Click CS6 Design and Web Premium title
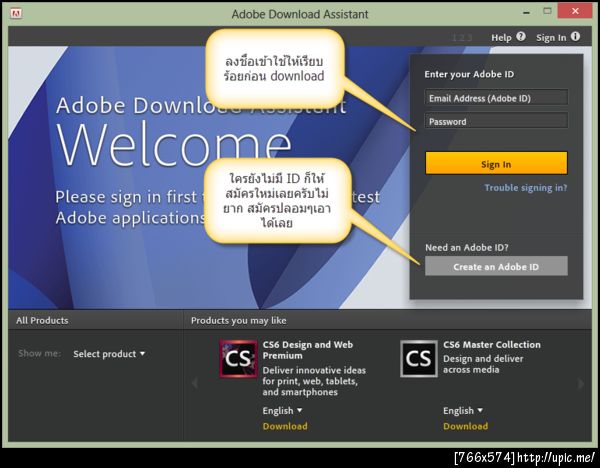 [308, 350]
